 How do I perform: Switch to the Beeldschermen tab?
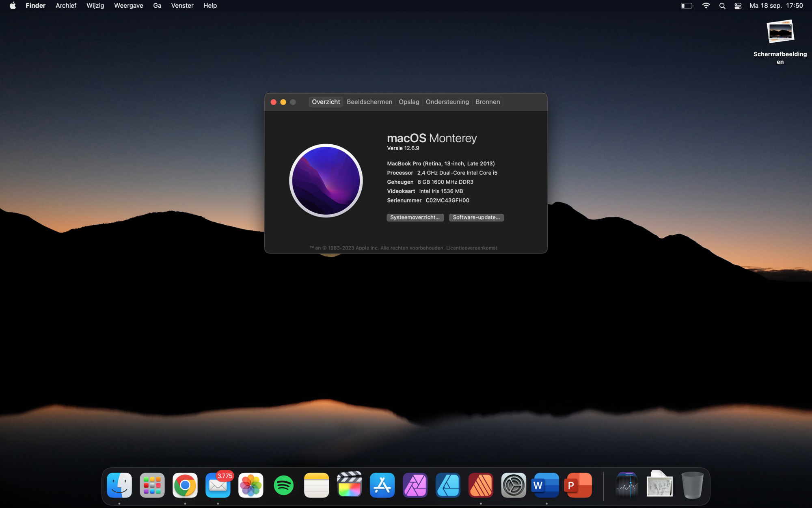click(x=369, y=102)
